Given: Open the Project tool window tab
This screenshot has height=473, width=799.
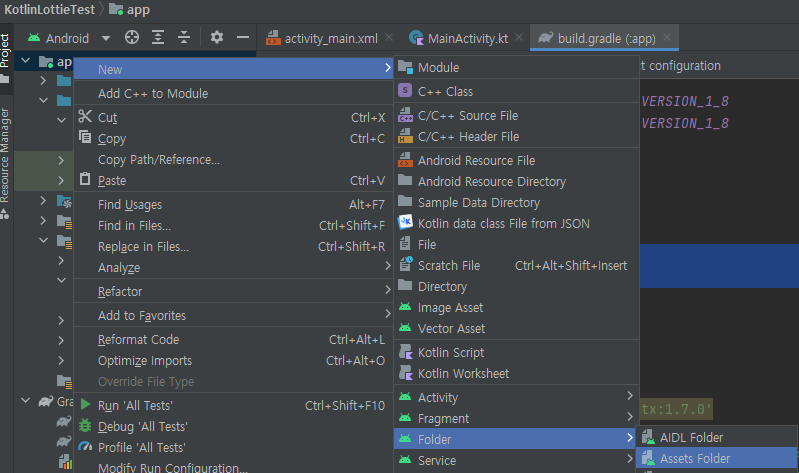Looking at the screenshot, I should 5,57.
